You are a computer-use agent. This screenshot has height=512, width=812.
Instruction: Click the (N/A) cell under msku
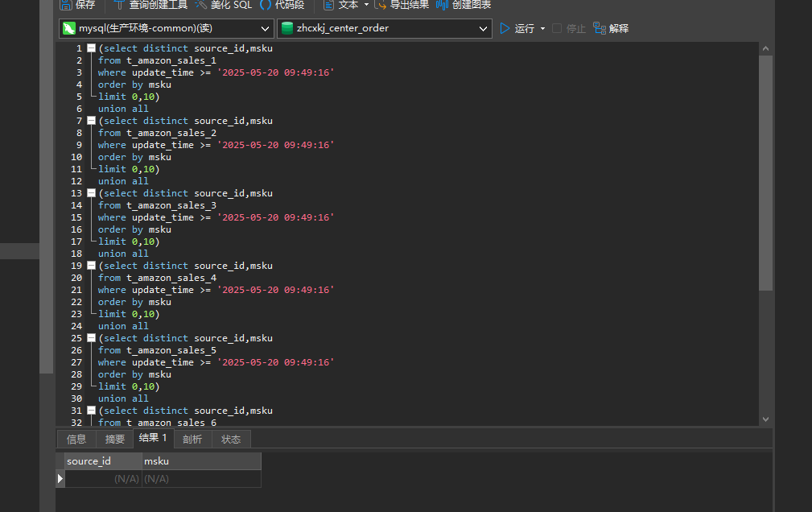(201, 479)
